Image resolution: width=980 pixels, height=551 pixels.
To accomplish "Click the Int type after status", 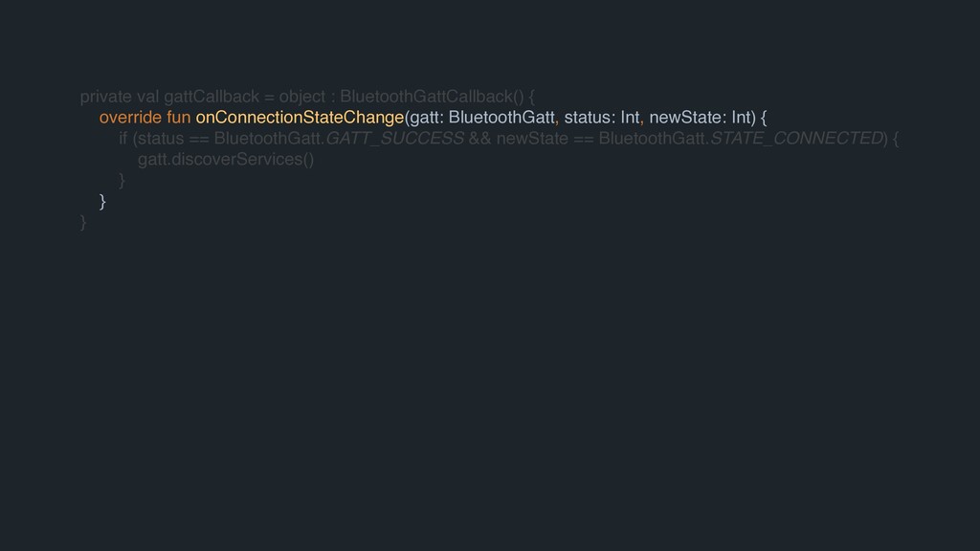I will [630, 118].
